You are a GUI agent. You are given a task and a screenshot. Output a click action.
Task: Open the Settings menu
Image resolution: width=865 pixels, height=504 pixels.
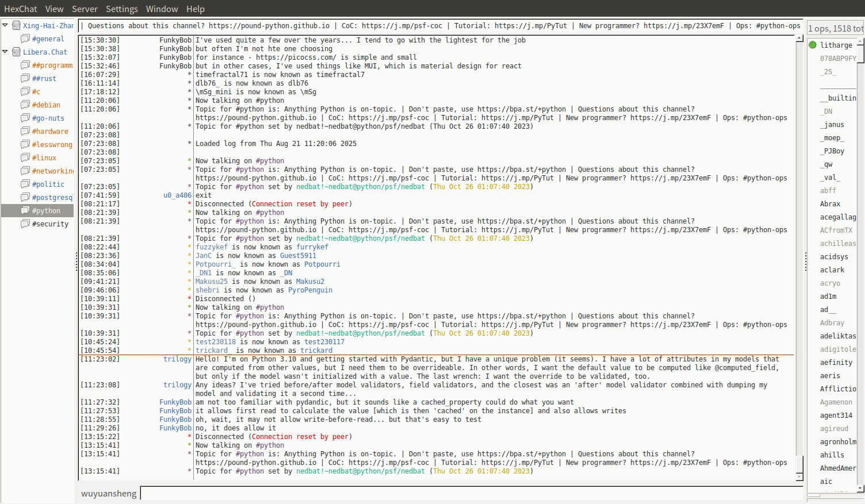coord(122,9)
